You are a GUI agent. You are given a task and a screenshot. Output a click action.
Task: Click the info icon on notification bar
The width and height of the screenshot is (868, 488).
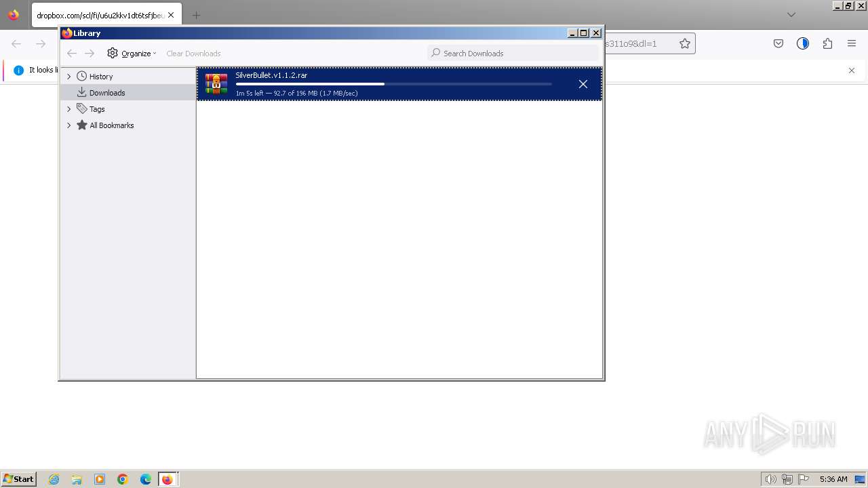19,70
